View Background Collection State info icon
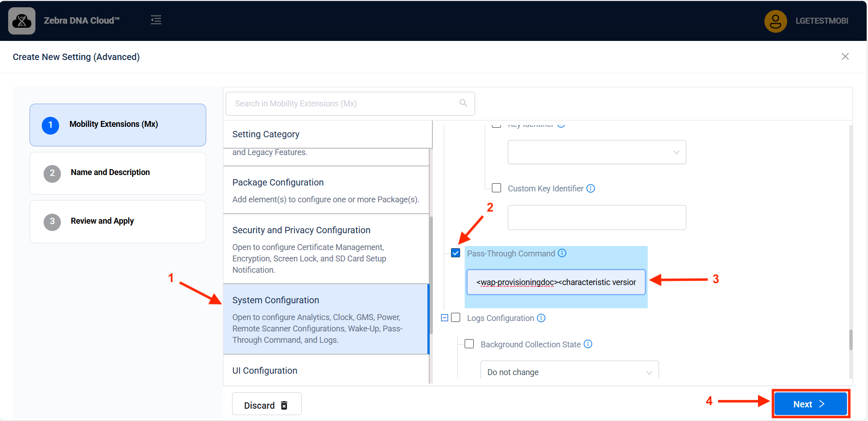Screen dimensions: 868x421 point(588,344)
